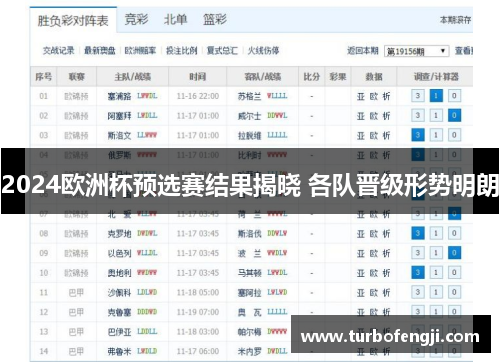This screenshot has height=362, width=500.
Task: Toggle pick 3 for row 01 塞浦路
Action: (418, 96)
